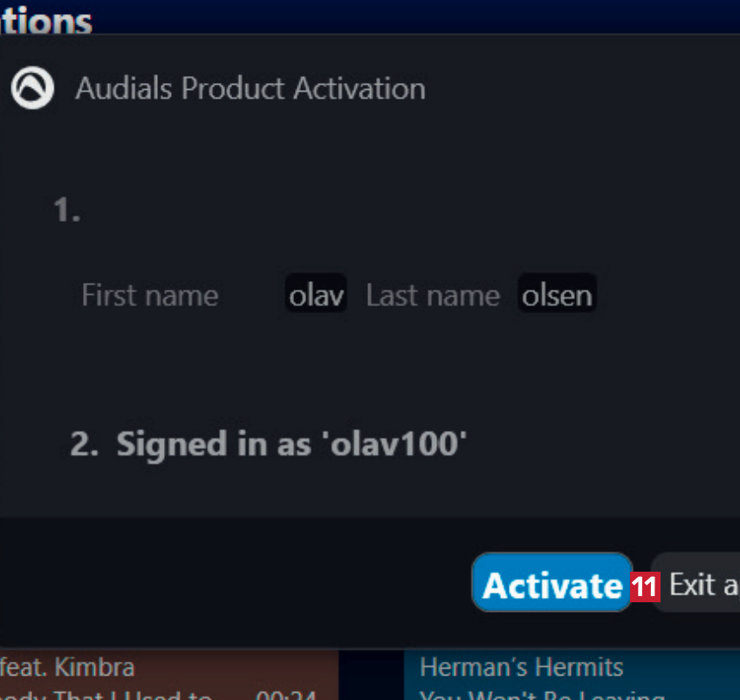
Task: Select the feat. Kimbra artist text
Action: (x=68, y=668)
